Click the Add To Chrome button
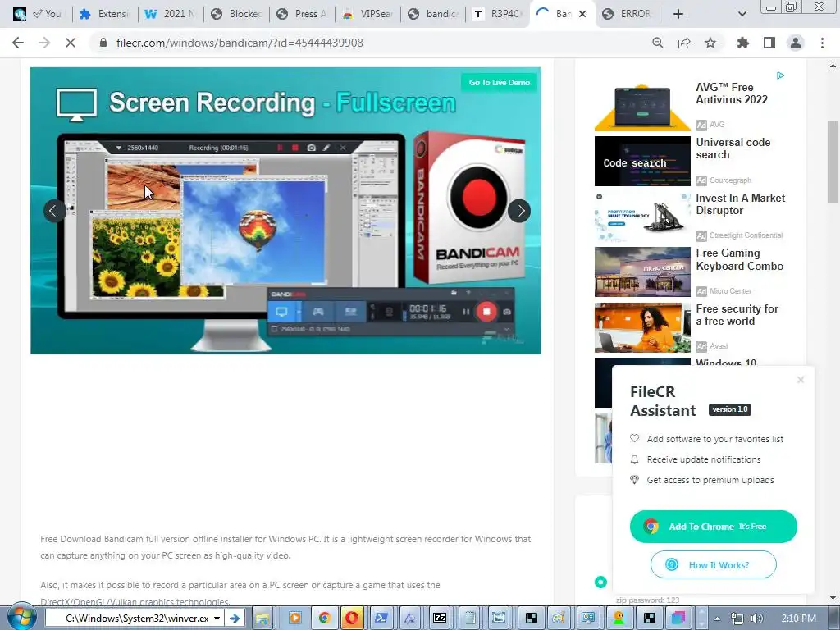The height and width of the screenshot is (630, 840). click(x=713, y=527)
